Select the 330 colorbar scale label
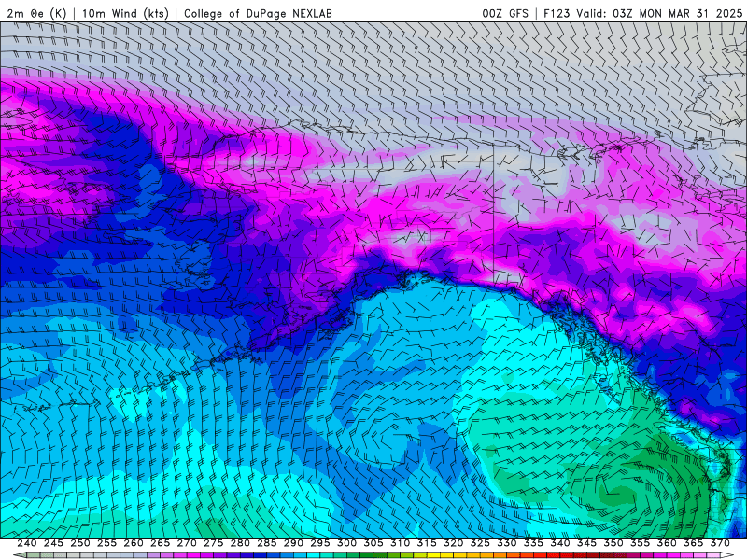747x560 pixels. [507, 543]
